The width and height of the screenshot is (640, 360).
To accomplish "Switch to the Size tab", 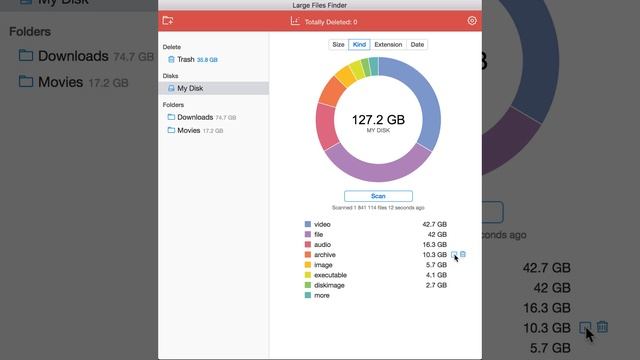I will click(x=338, y=44).
